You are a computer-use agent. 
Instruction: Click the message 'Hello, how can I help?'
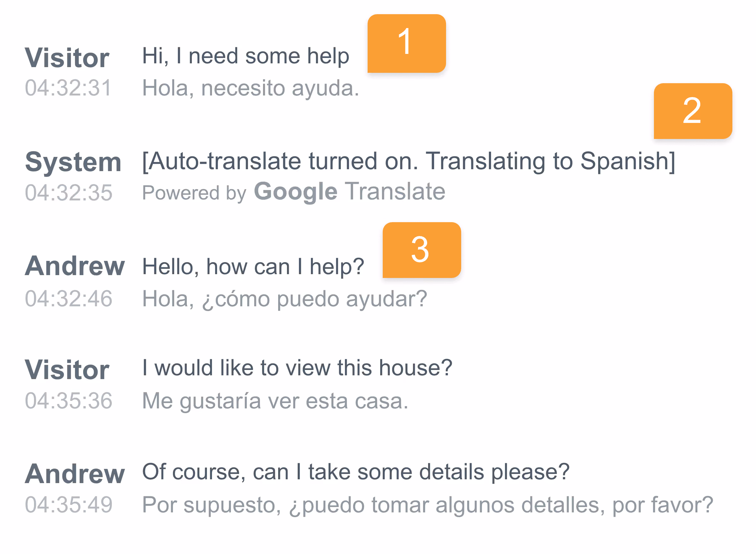(x=253, y=267)
